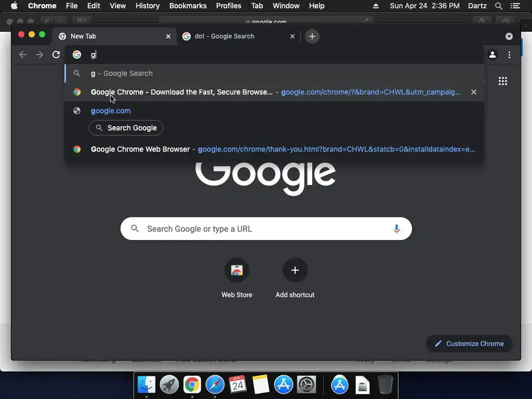Add a new tab with plus button
Image resolution: width=532 pixels, height=399 pixels.
coord(312,36)
